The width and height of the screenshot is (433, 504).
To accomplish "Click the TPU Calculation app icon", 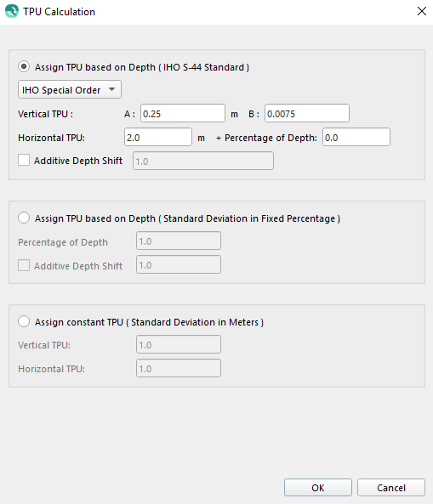I will 12,11.
